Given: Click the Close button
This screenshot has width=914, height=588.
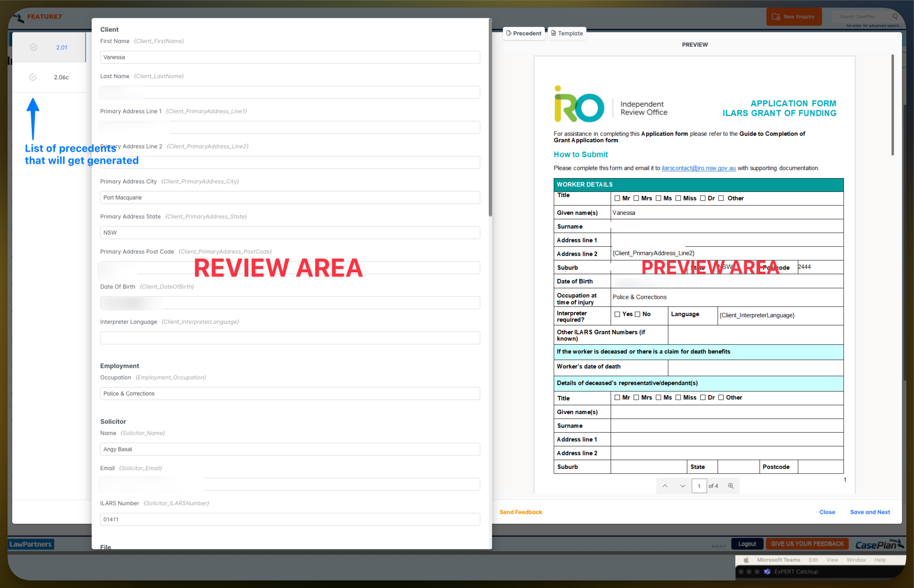Looking at the screenshot, I should 827,512.
